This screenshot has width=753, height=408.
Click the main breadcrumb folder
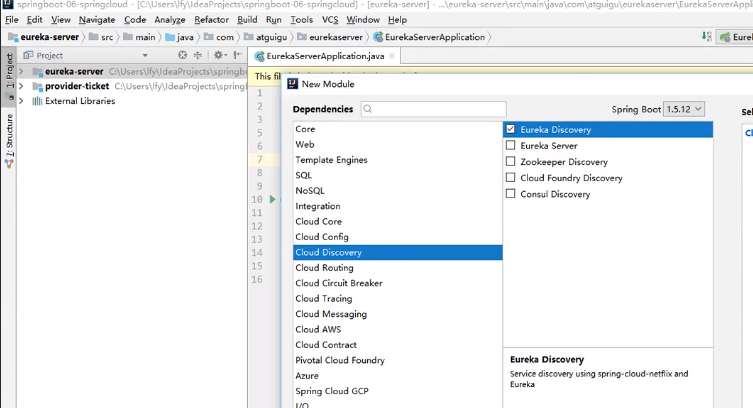tap(139, 37)
